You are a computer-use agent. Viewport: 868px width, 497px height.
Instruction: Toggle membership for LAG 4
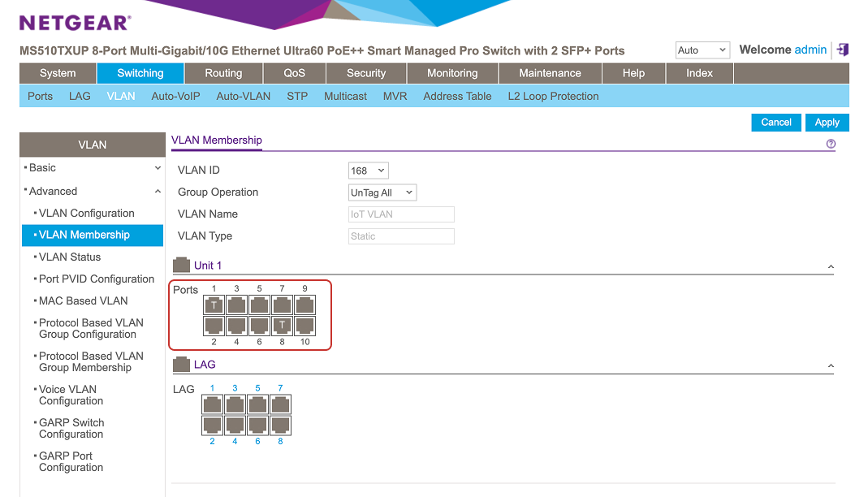pyautogui.click(x=235, y=425)
